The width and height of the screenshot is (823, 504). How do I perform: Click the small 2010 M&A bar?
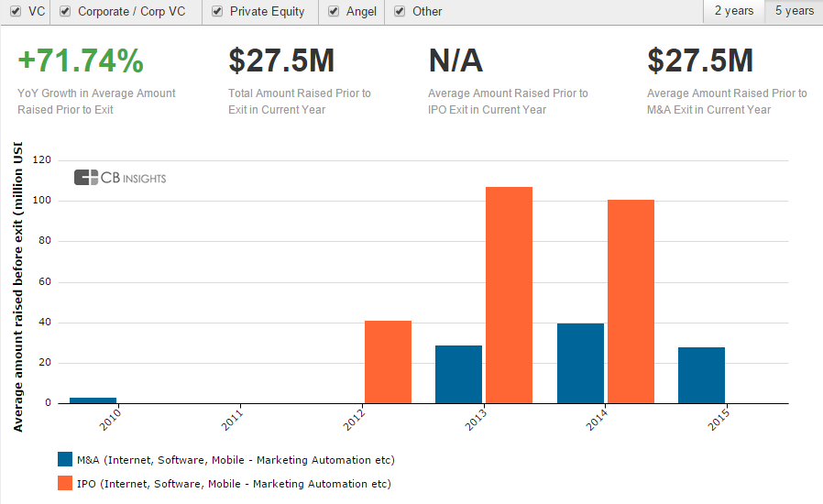pyautogui.click(x=93, y=400)
